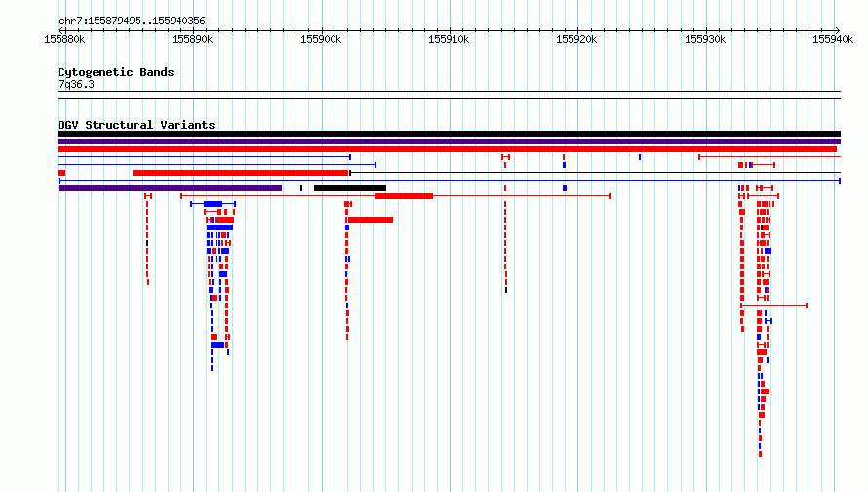This screenshot has width=868, height=492.
Task: Select the thin red variant line spanning 155933k to 155938k
Action: 774,306
